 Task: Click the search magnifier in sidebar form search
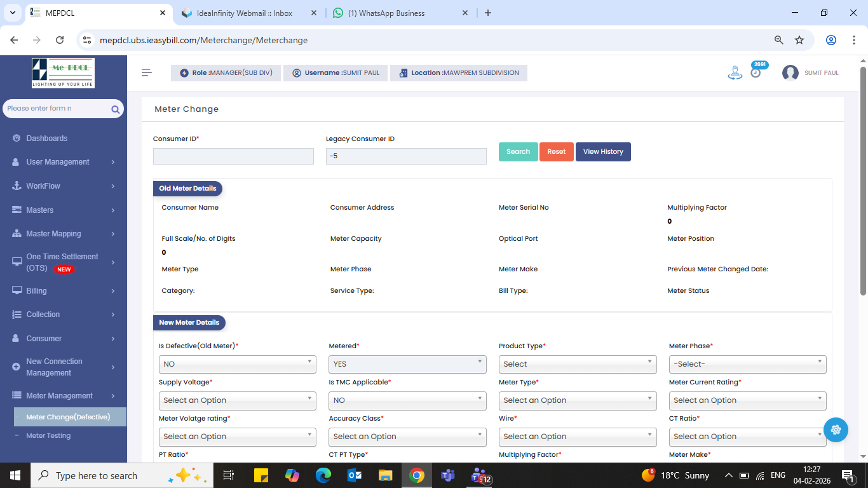pos(115,109)
